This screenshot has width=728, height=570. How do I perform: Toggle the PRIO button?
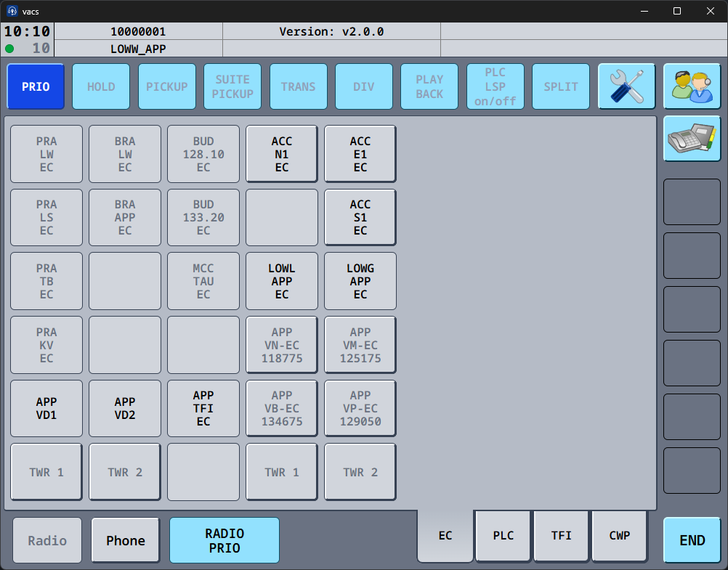click(36, 86)
